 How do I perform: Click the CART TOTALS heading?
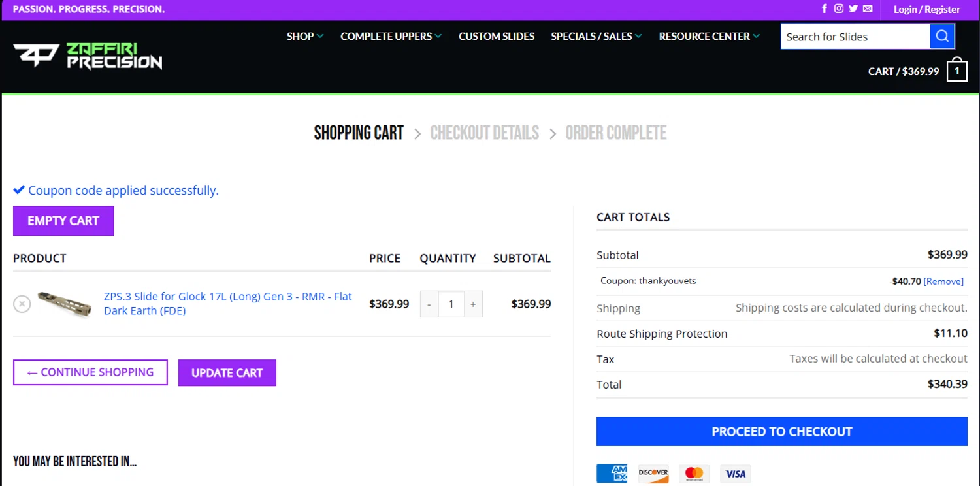tap(633, 218)
